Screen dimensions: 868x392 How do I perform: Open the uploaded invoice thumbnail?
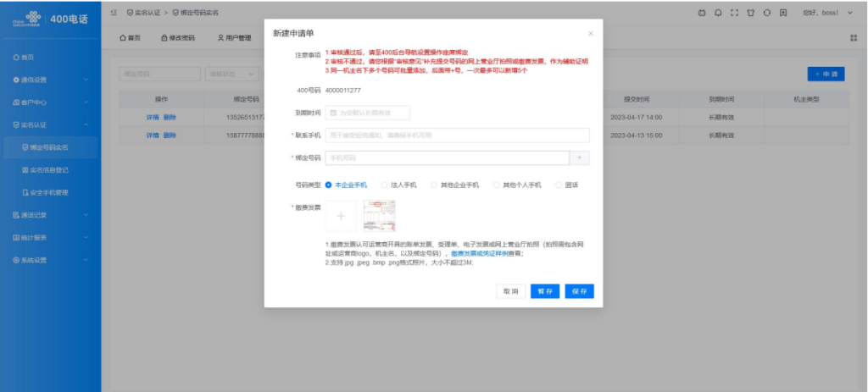pyautogui.click(x=379, y=216)
